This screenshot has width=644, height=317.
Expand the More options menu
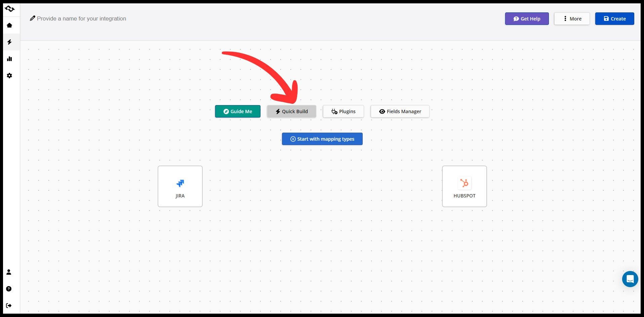pyautogui.click(x=572, y=19)
